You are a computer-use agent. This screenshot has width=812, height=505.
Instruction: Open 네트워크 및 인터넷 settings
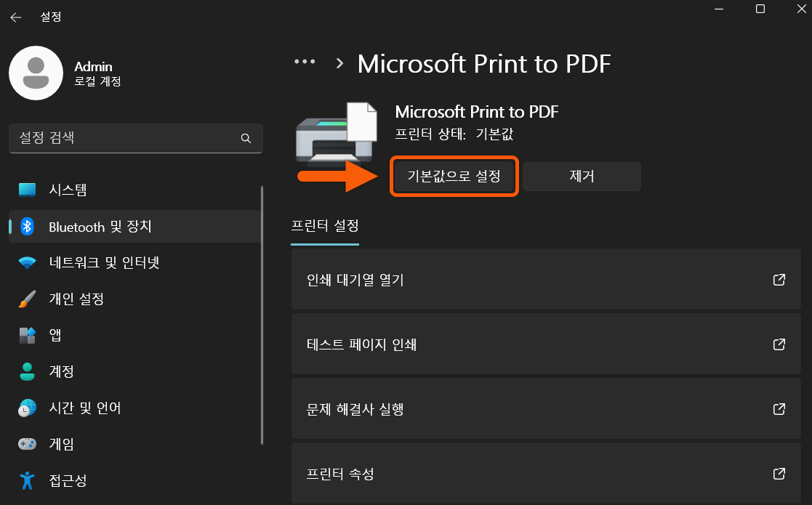pos(134,263)
